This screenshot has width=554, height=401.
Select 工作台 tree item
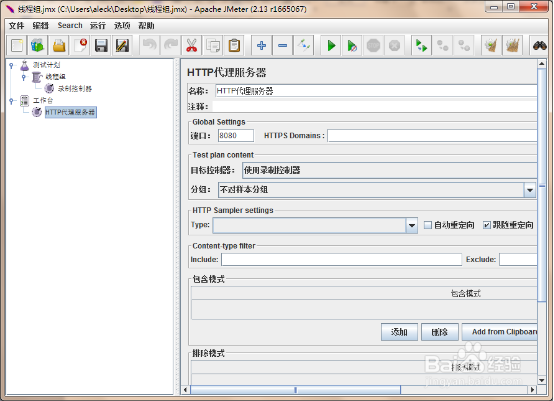[x=43, y=101]
